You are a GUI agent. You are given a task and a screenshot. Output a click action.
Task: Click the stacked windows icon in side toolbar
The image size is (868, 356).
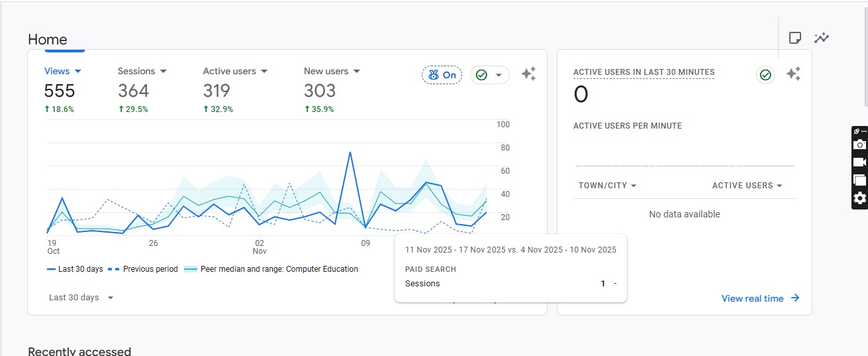tap(859, 180)
